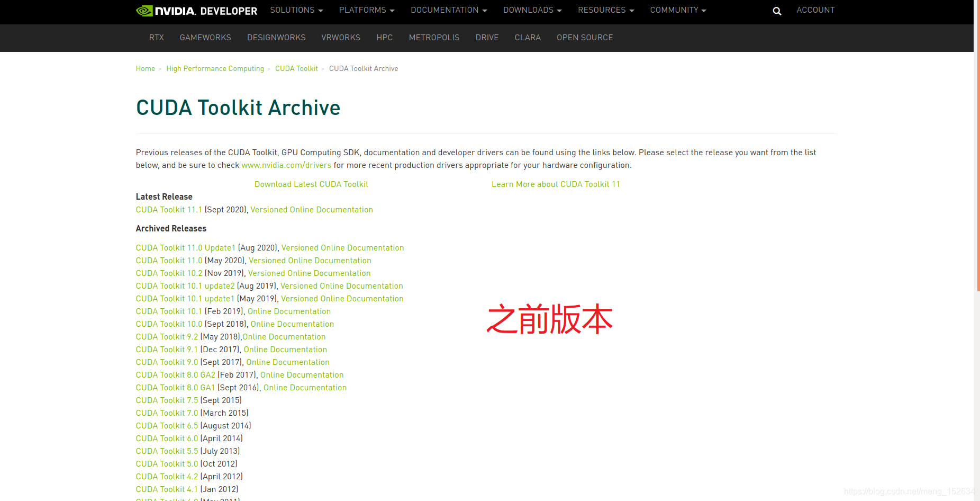
Task: Open CUDA Toolkit 10.1 update2 link
Action: click(x=185, y=286)
